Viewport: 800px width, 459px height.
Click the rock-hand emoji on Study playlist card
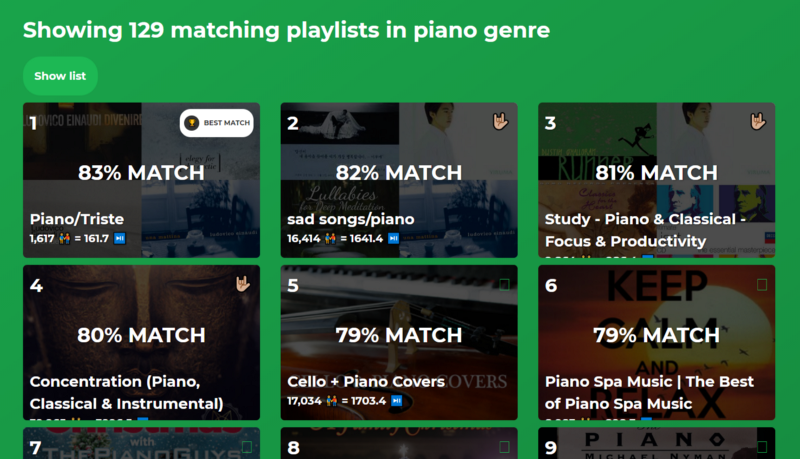[x=761, y=122]
